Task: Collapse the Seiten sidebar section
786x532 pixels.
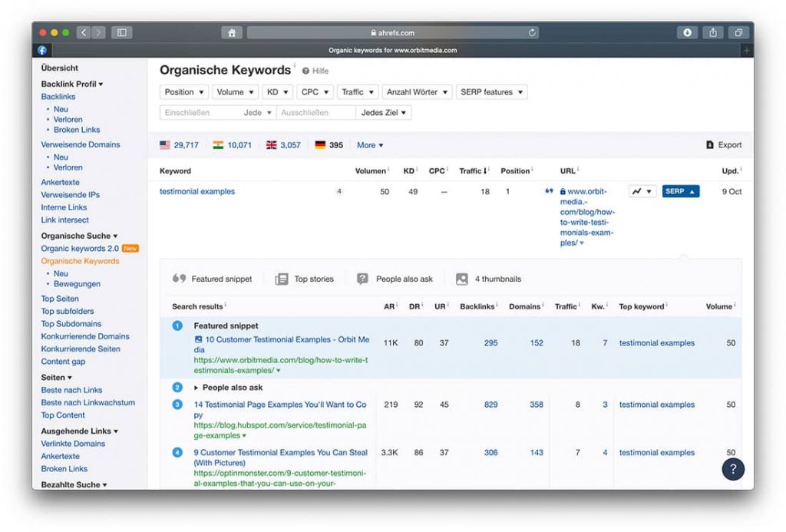Action: (56, 377)
